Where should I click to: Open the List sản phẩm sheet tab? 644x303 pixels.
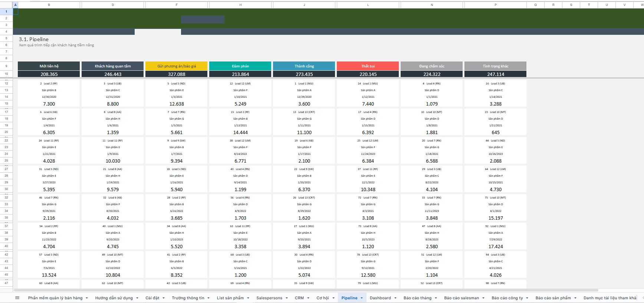coord(230,298)
